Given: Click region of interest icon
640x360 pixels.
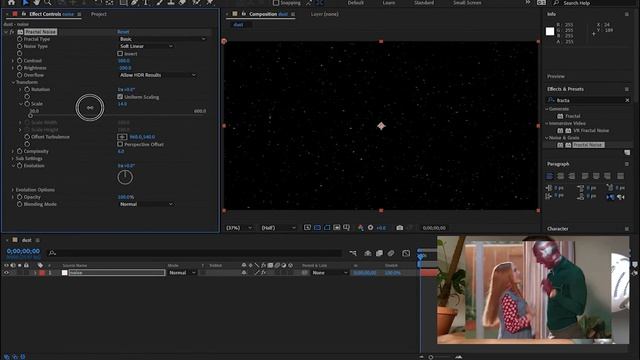Looking at the screenshot, I should tap(337, 228).
